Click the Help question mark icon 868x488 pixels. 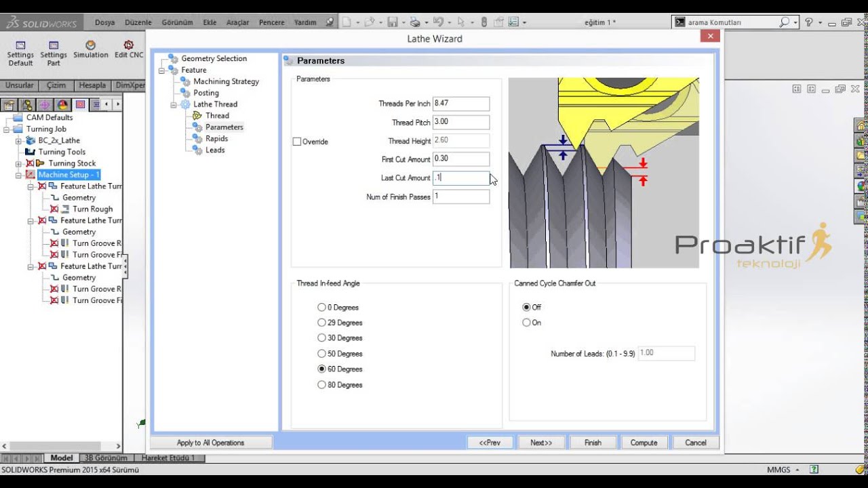coord(808,22)
